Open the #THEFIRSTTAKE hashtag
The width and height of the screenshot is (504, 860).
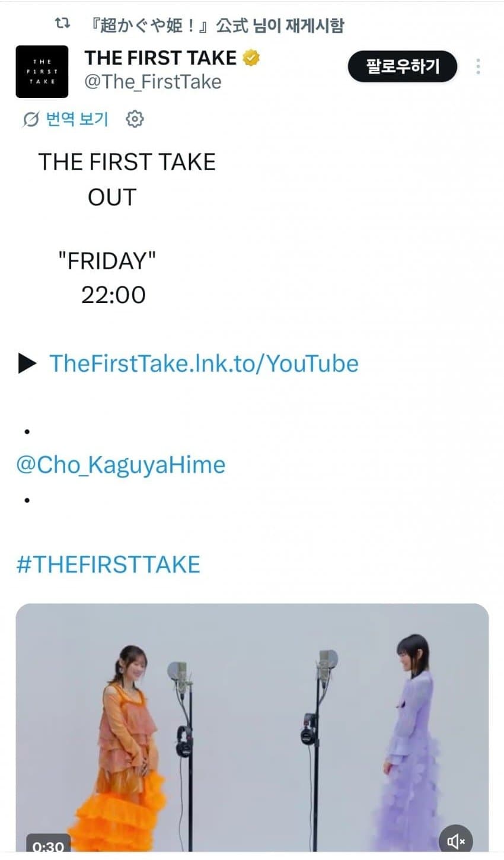tap(108, 563)
